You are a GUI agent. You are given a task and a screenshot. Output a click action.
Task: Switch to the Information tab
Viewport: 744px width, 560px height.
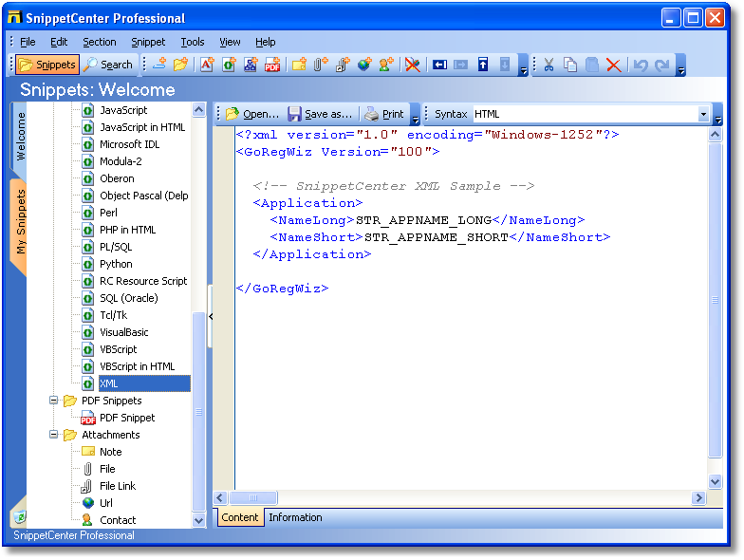click(x=295, y=517)
